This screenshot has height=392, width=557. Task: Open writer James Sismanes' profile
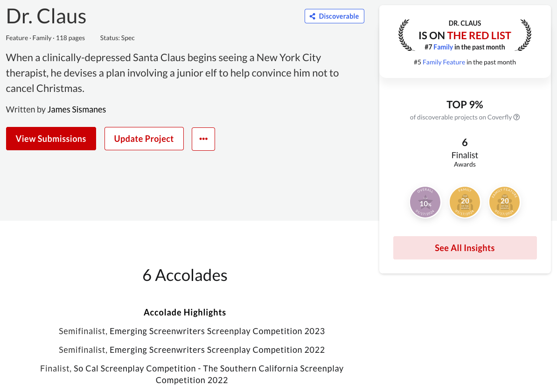[77, 110]
